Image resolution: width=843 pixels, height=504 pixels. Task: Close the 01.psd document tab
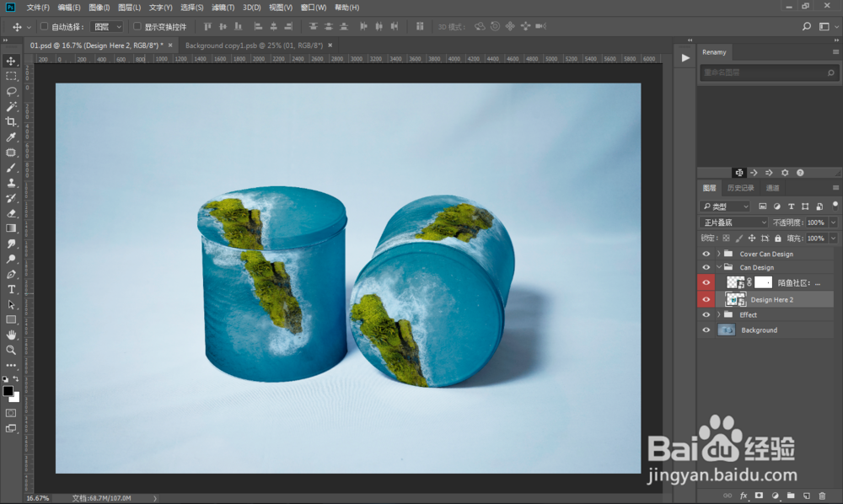point(170,46)
